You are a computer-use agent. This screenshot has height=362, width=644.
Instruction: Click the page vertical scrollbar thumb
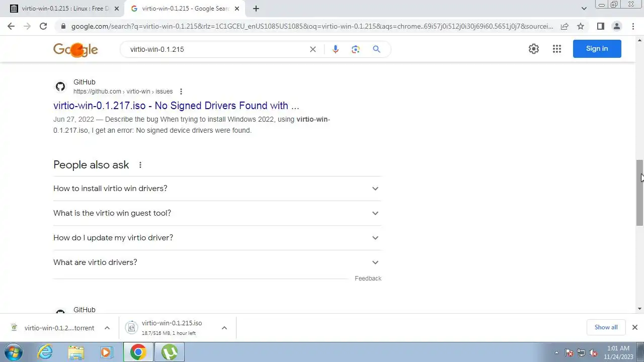639,193
